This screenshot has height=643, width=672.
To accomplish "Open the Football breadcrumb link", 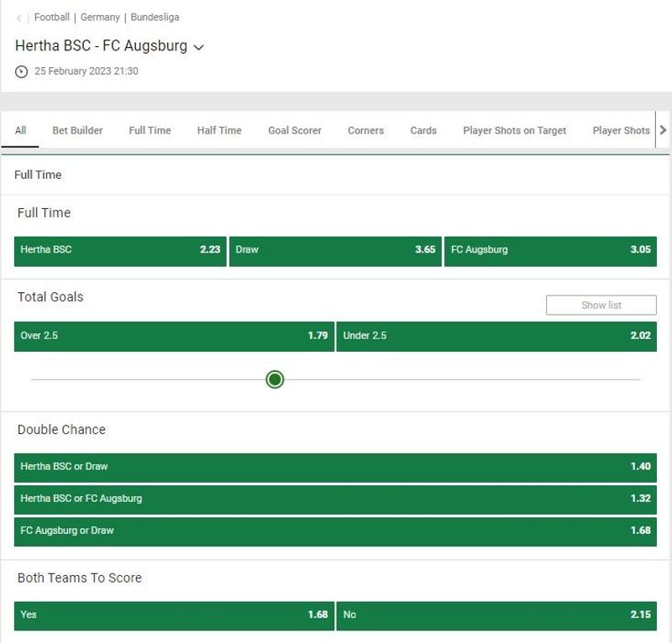I will 52,17.
